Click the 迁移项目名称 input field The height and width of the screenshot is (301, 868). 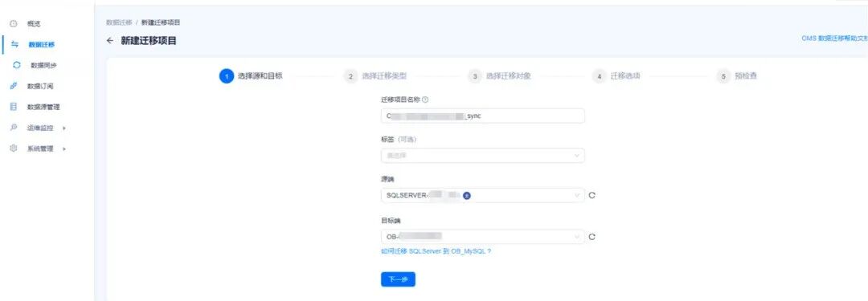pos(483,116)
